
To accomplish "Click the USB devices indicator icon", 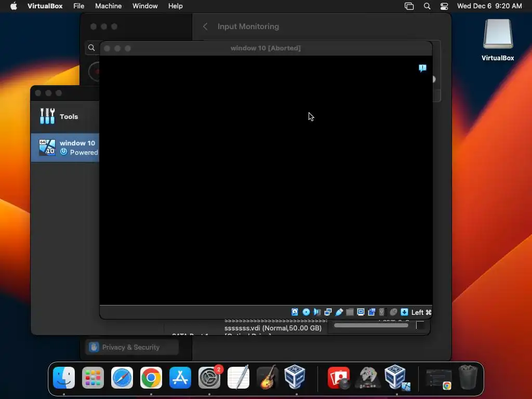I will pyautogui.click(x=339, y=312).
